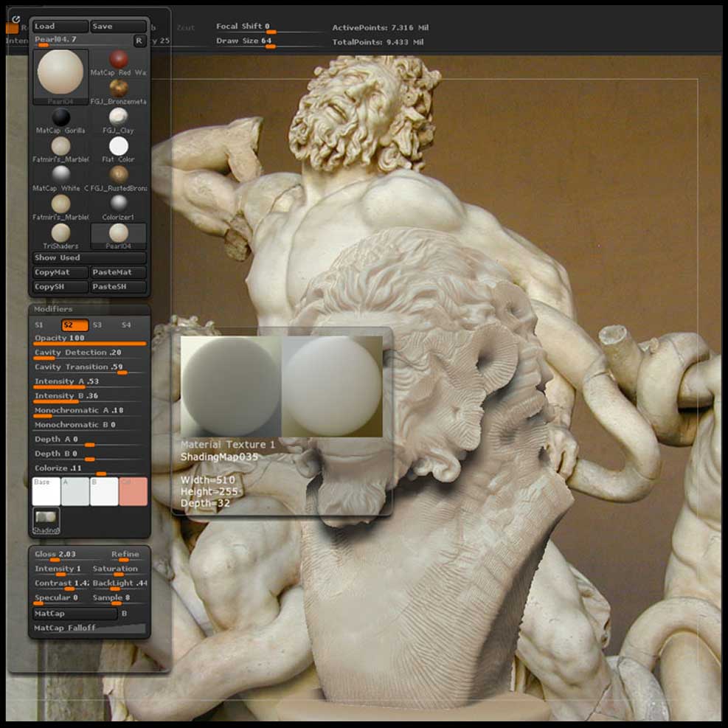Image resolution: width=728 pixels, height=728 pixels.
Task: Pick the Fatmiri's Marble material sphere
Action: pos(60,146)
